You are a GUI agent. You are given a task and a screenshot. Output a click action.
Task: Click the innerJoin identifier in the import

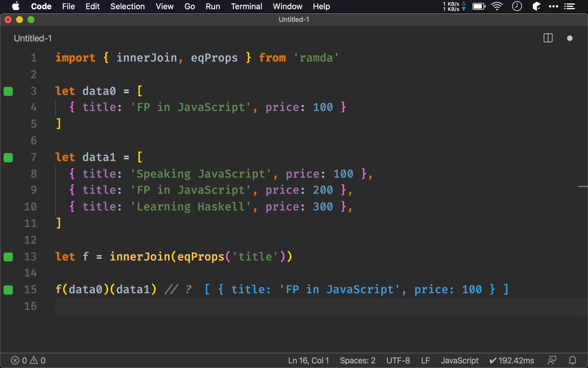point(147,58)
